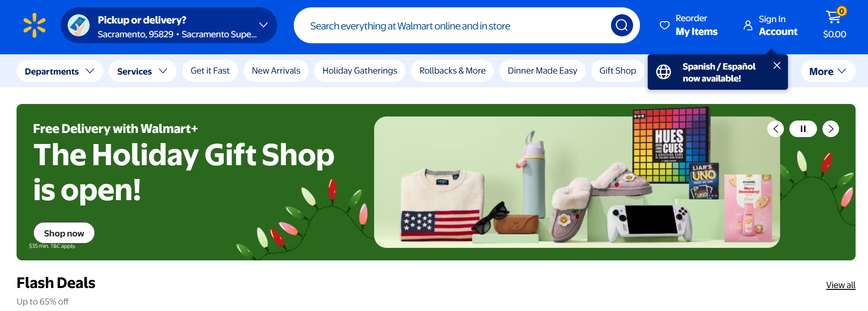Open the shopping cart icon
The image size is (868, 311).
click(x=834, y=17)
